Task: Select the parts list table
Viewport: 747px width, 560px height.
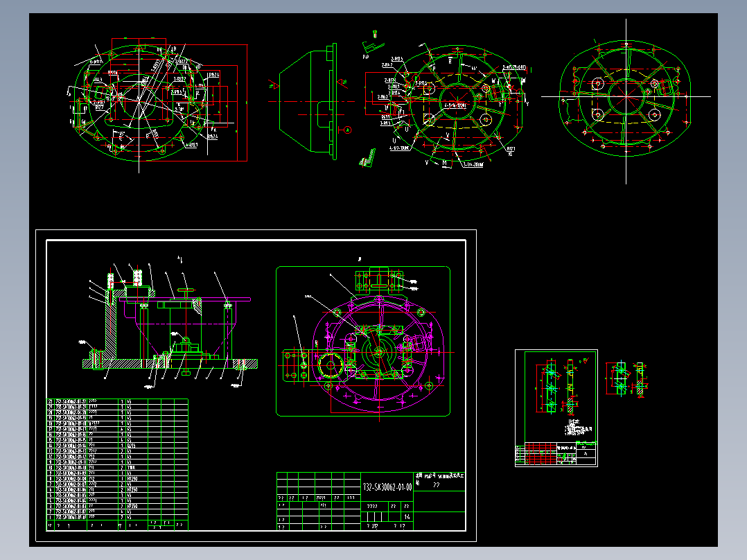Action: pyautogui.click(x=117, y=464)
